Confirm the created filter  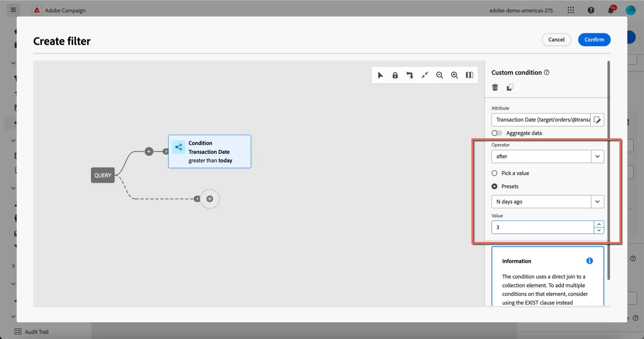[594, 40]
